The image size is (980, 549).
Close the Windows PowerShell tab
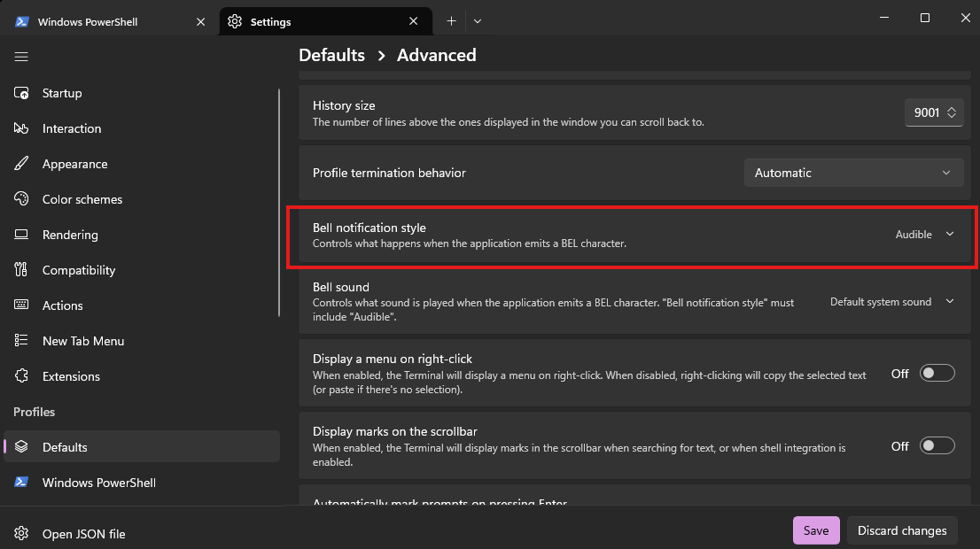click(200, 22)
